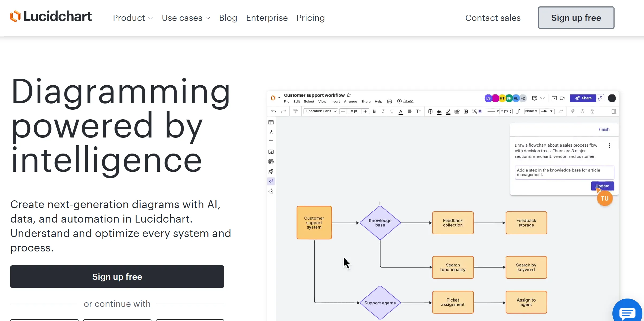
Task: Go to the Blog page
Action: point(228,18)
